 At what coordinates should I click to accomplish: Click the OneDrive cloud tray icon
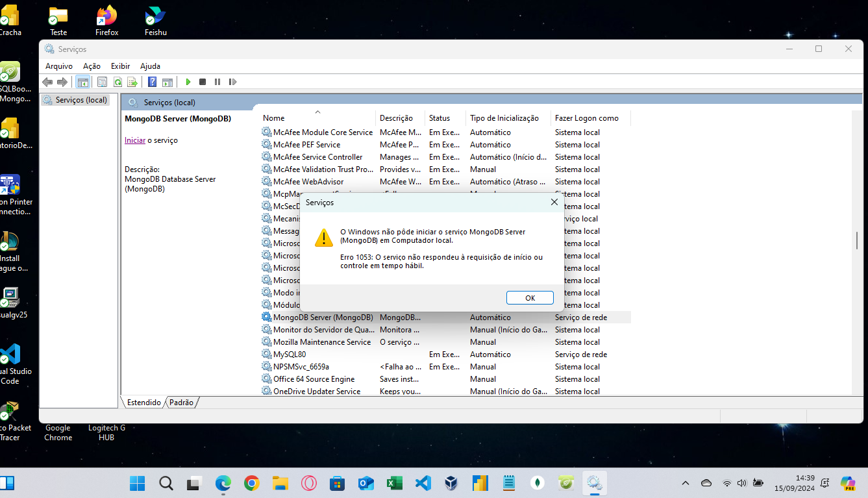click(x=706, y=483)
